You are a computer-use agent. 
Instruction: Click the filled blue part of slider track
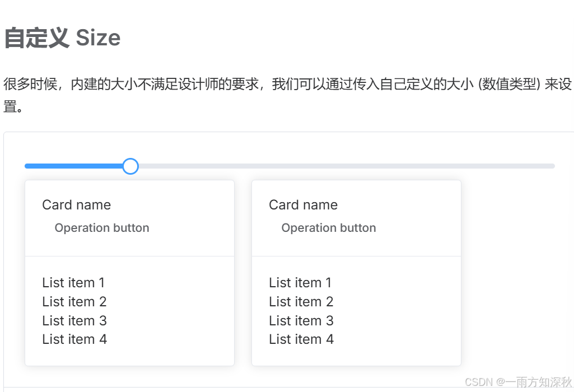[73, 166]
